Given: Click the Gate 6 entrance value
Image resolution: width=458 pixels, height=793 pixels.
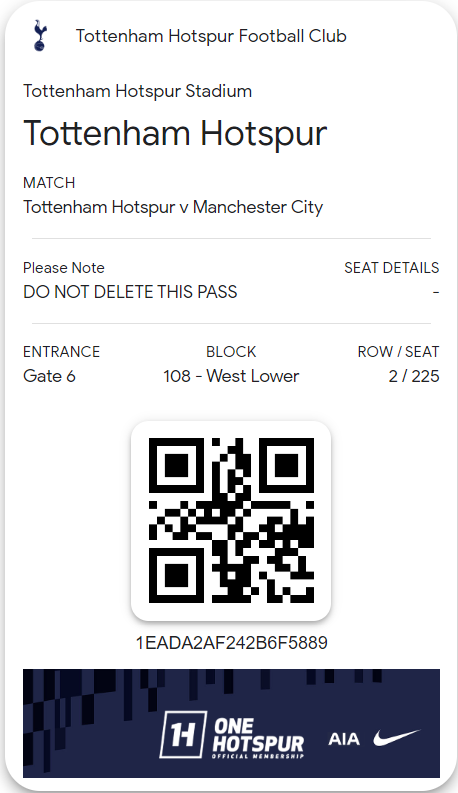Looking at the screenshot, I should click(x=50, y=376).
